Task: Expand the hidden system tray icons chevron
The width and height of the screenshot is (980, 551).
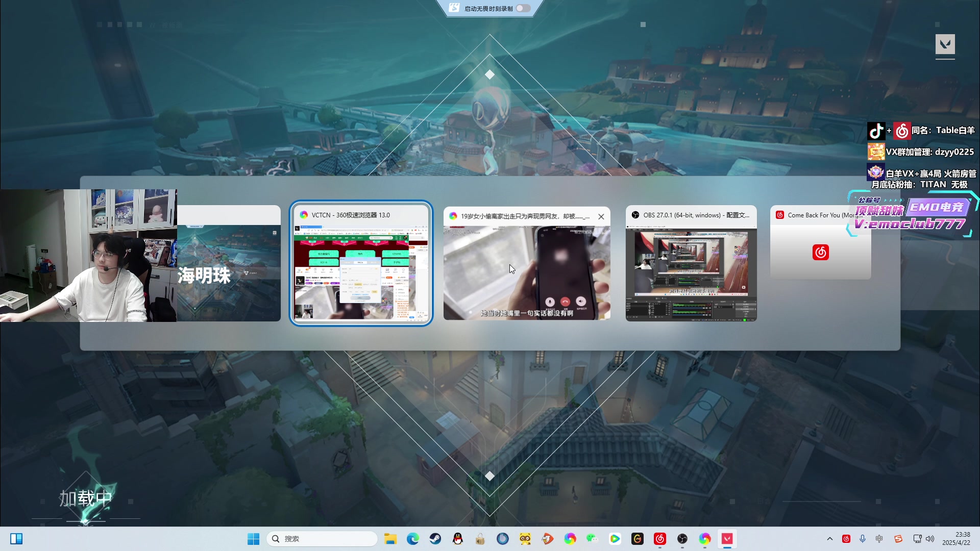Action: (830, 539)
